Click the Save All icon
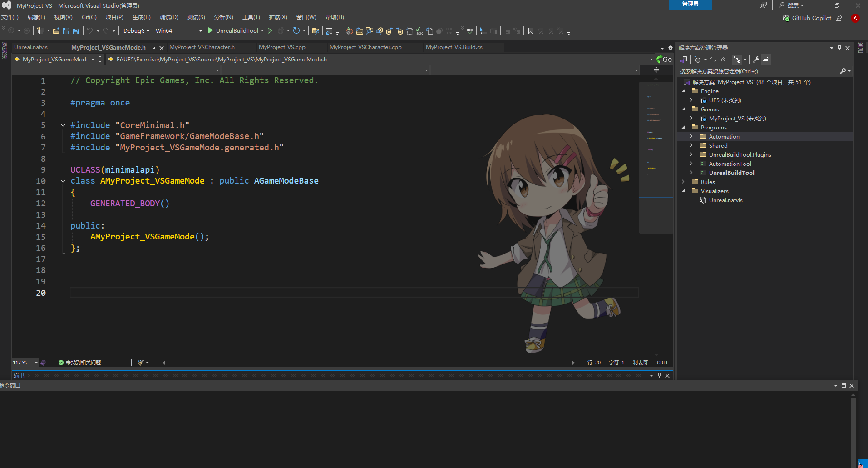Screen dimensions: 868x468 coord(76,31)
